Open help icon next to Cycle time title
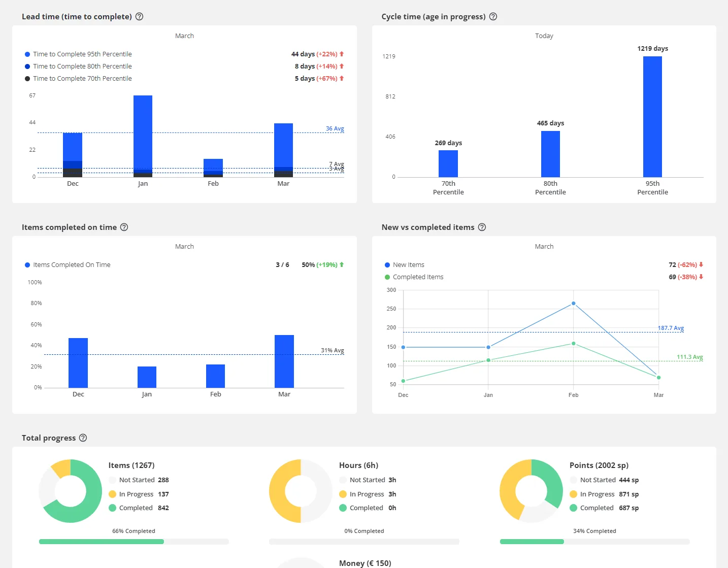 coord(493,17)
